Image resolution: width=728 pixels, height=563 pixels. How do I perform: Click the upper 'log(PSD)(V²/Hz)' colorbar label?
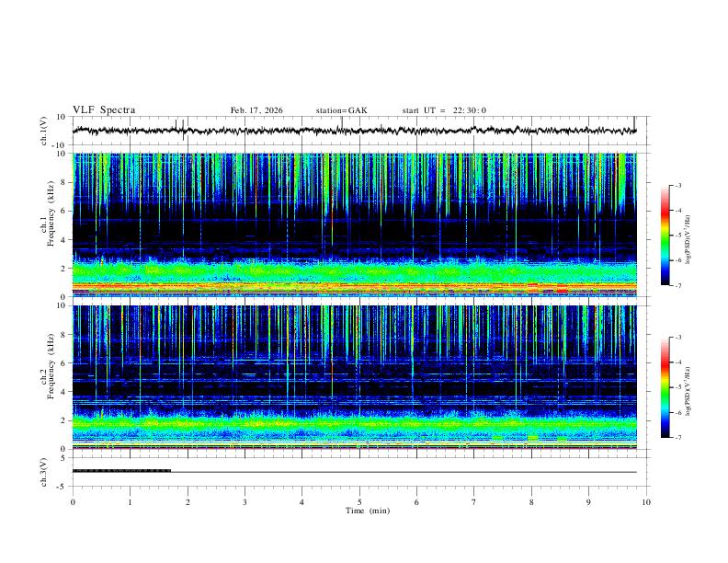688,240
